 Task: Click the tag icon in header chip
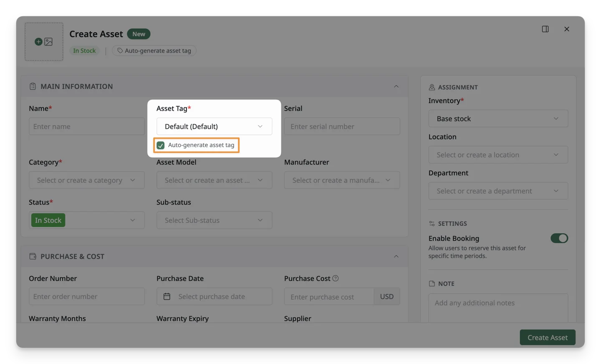pos(120,51)
